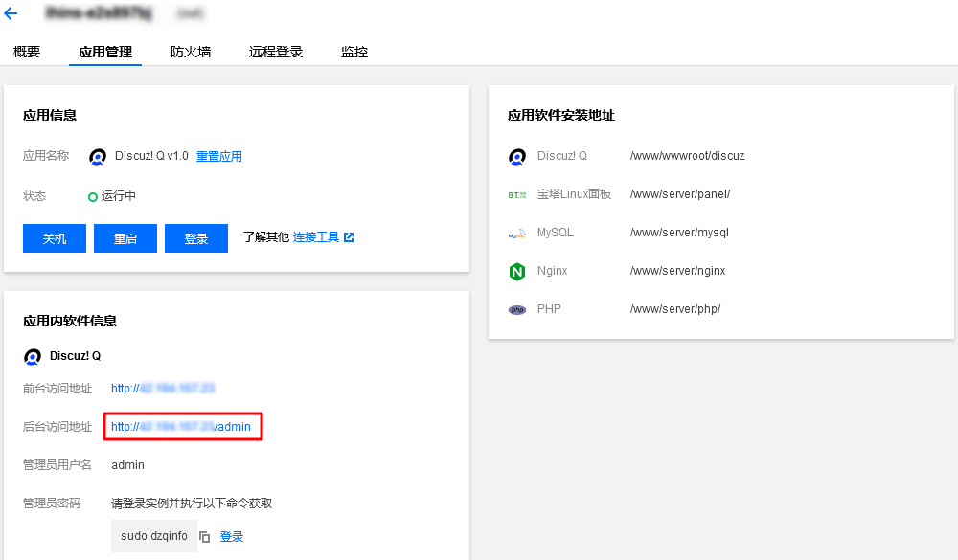Click the Nginx label
The image size is (958, 560).
tap(553, 271)
